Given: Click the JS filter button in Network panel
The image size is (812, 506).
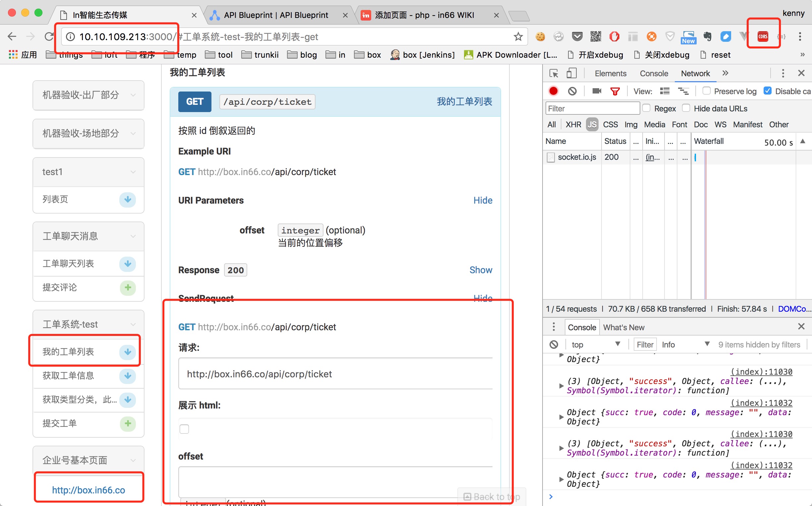Looking at the screenshot, I should click(x=592, y=125).
